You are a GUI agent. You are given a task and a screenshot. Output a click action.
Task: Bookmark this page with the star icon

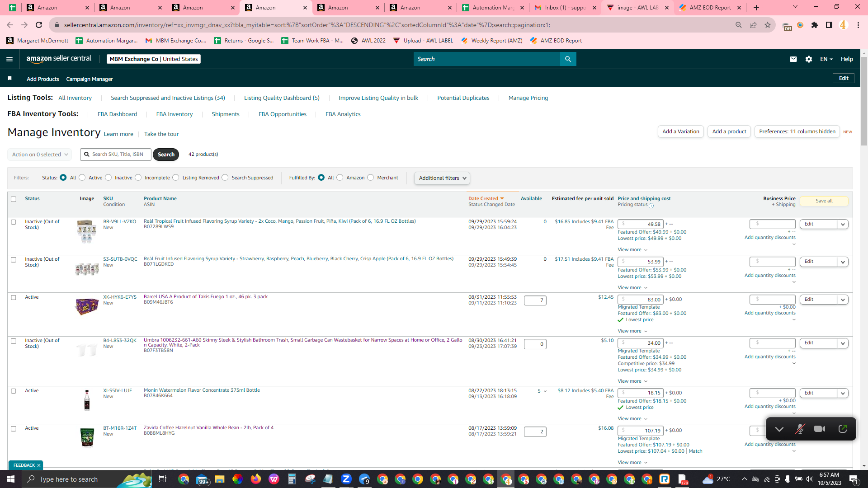[x=768, y=25]
